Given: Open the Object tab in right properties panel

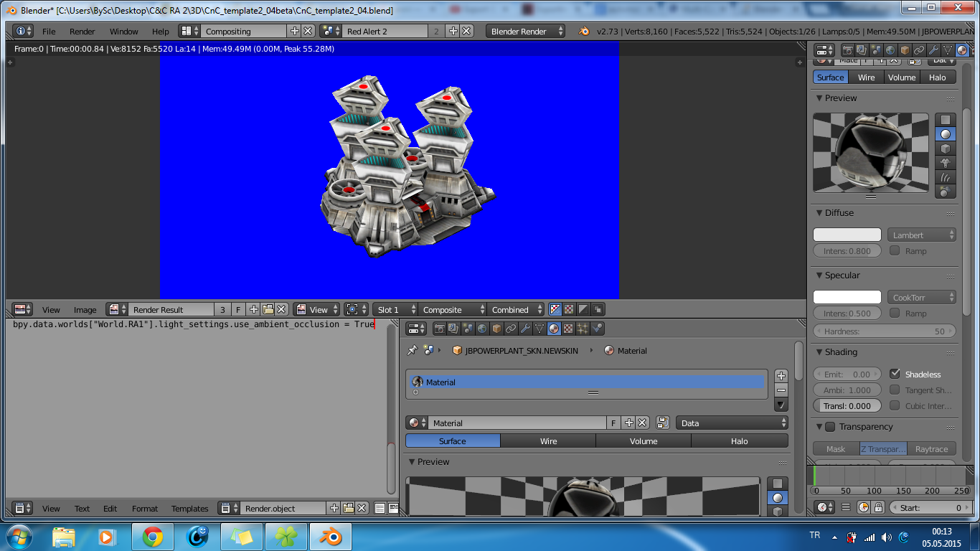Looking at the screenshot, I should (905, 50).
